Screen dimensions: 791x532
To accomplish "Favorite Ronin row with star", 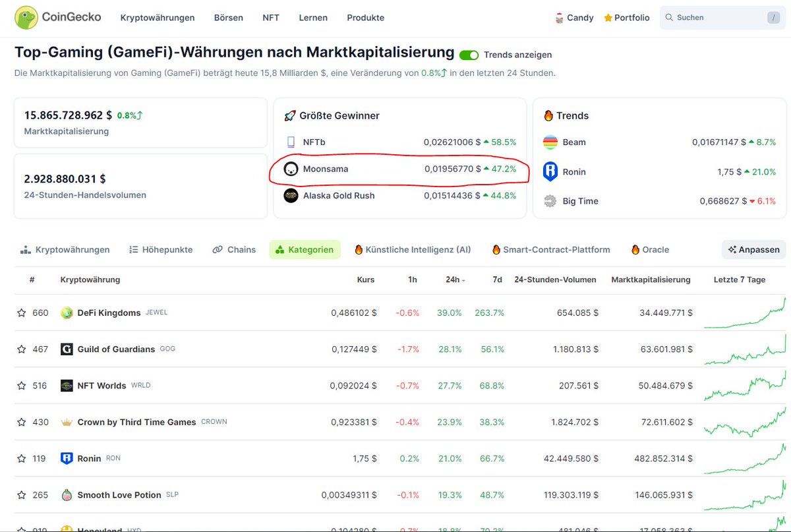I will coord(22,458).
